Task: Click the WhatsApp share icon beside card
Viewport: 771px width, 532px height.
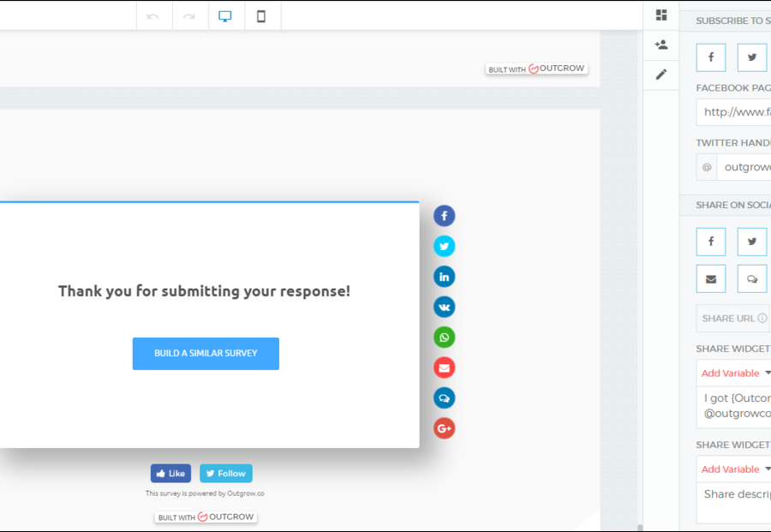Action: tap(444, 338)
